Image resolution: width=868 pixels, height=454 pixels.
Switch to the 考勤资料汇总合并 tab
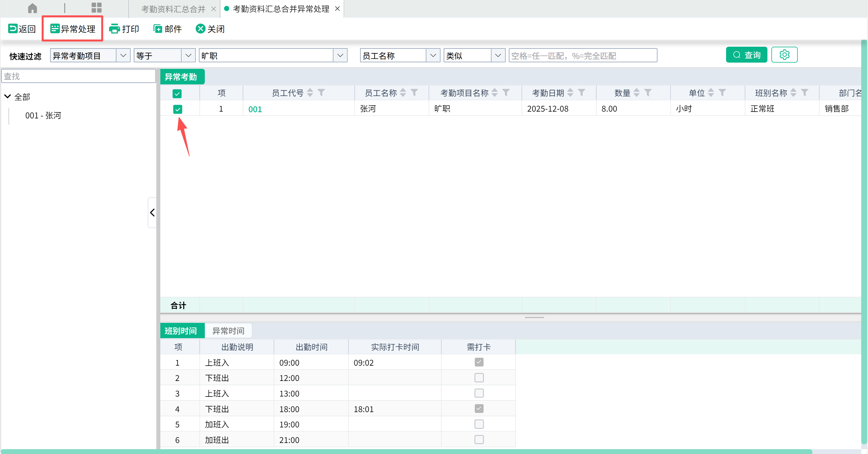[x=173, y=9]
